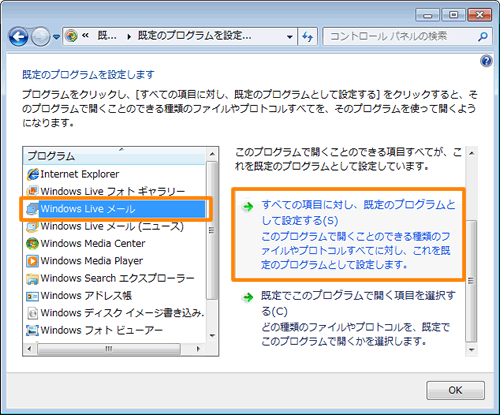Select Windows アドレス帳 in list
The width and height of the screenshot is (500, 415).
pos(86,296)
